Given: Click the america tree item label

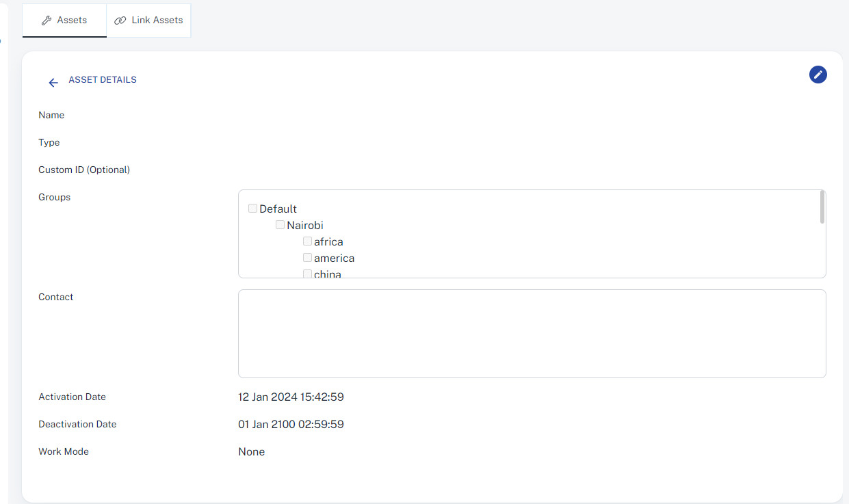Looking at the screenshot, I should coord(334,258).
